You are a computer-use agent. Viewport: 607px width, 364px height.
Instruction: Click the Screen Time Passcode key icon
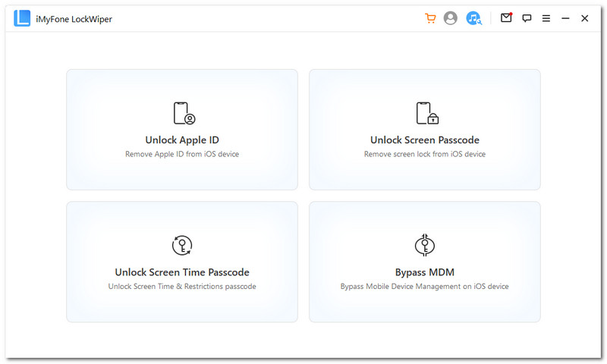tap(182, 245)
